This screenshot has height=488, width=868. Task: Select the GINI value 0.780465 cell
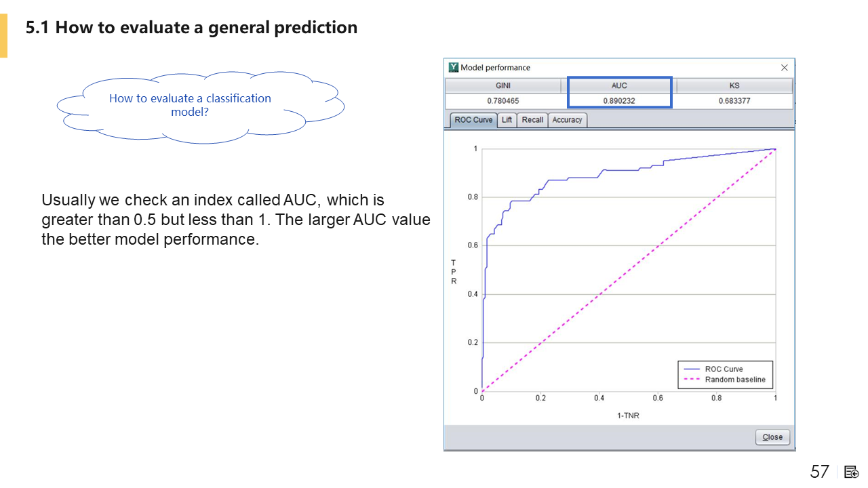tap(503, 101)
